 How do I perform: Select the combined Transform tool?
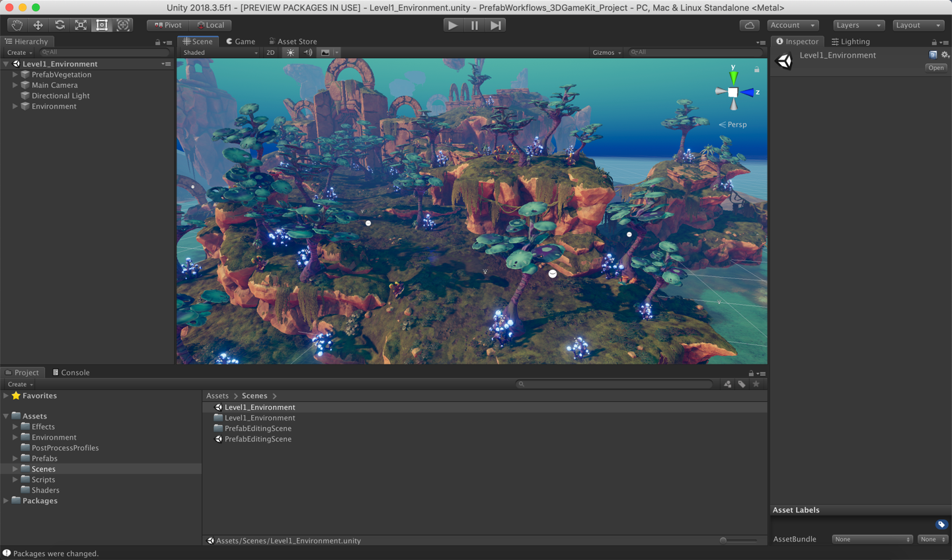tap(123, 25)
